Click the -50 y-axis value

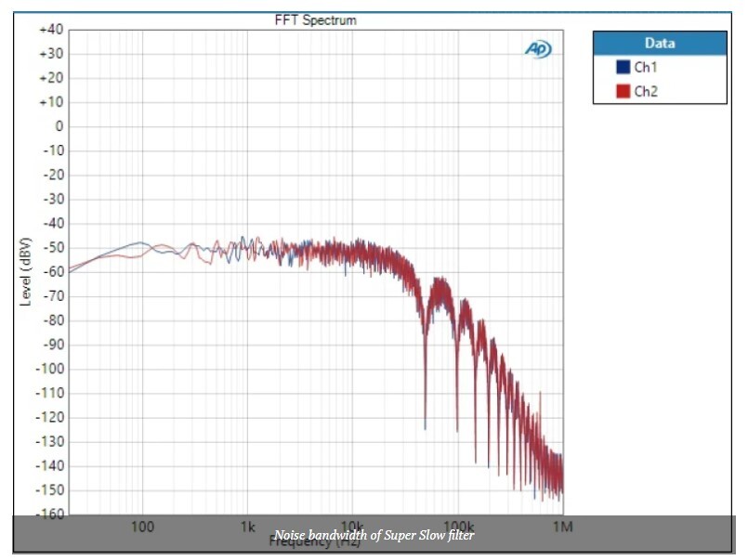(53, 247)
